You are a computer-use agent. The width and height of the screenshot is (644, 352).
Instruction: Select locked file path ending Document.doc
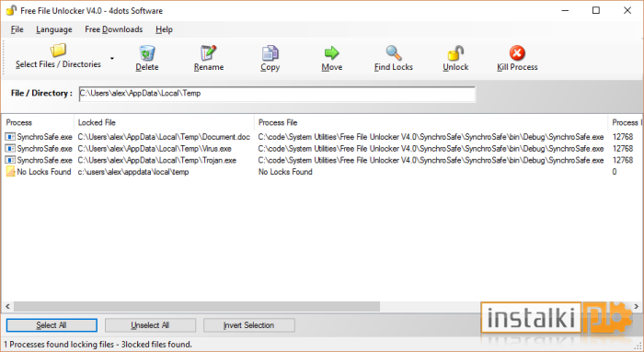click(164, 137)
